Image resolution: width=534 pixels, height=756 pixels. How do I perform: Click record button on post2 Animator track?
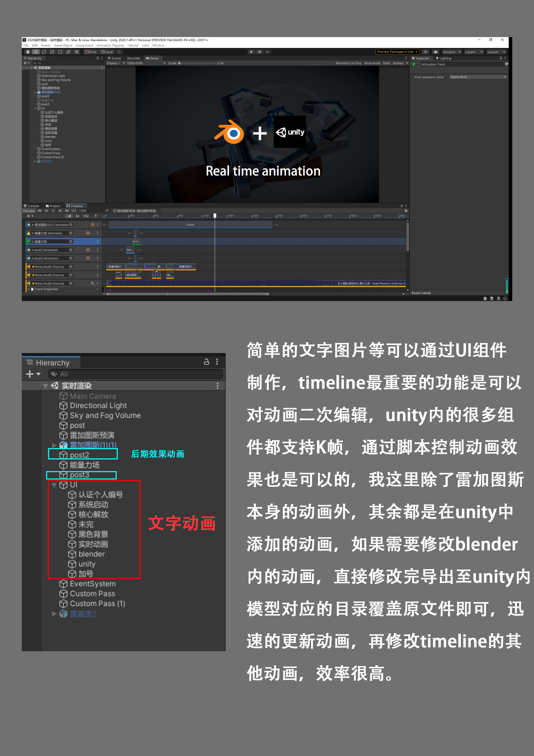[88, 250]
